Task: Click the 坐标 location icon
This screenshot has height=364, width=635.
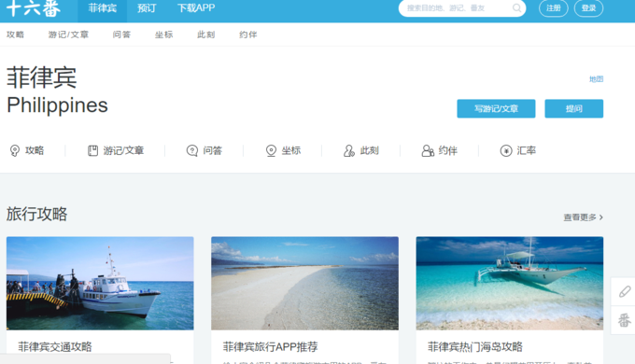Action: 271,150
